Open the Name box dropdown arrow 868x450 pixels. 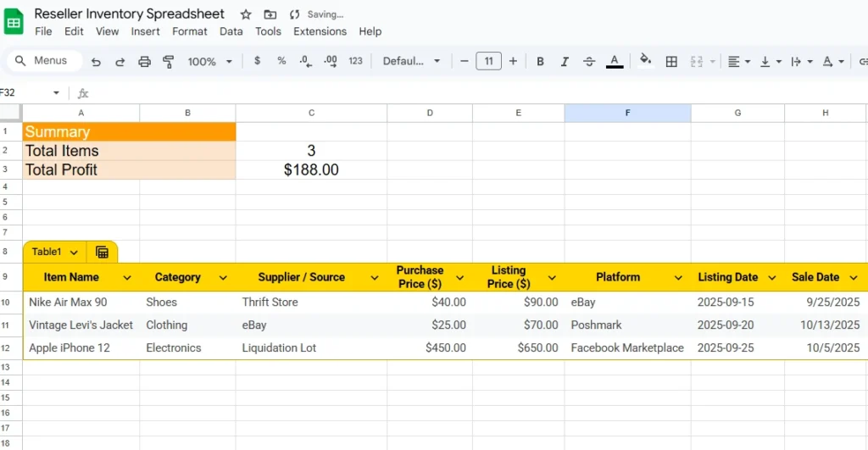[56, 93]
